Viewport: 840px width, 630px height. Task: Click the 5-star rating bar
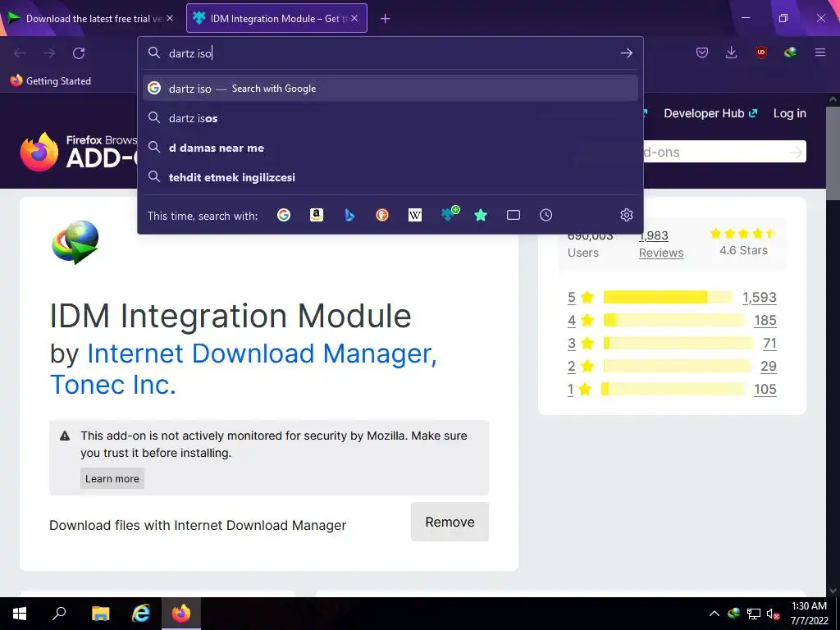(x=668, y=297)
